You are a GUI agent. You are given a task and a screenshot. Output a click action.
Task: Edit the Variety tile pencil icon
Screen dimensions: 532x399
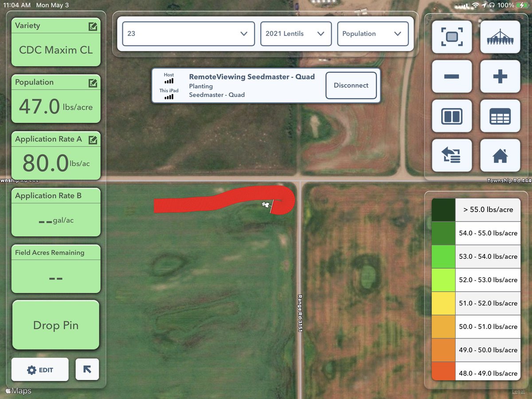click(93, 26)
